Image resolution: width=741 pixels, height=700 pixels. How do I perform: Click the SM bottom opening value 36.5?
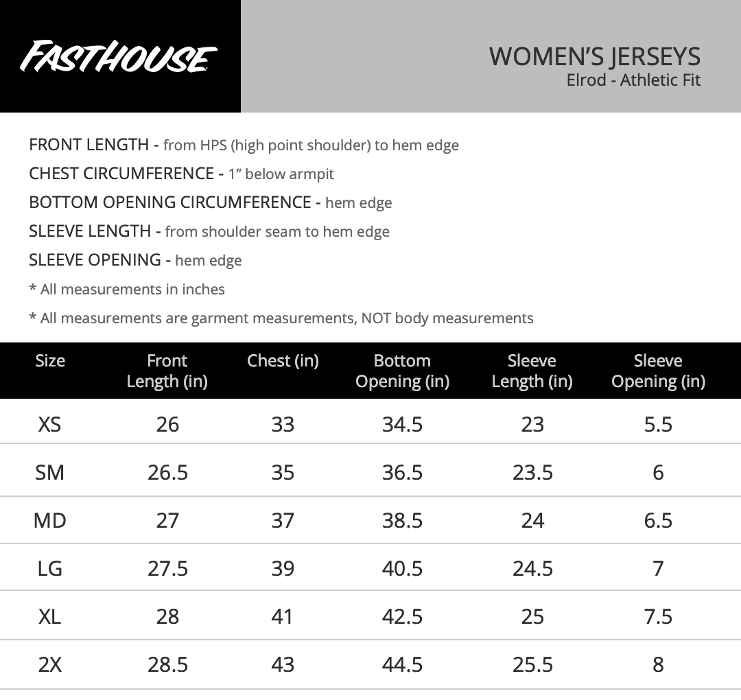pos(402,472)
